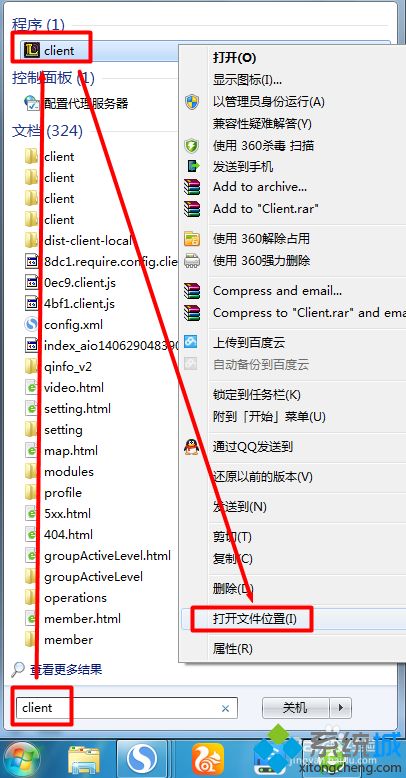
Task: Choose Run as administrator
Action: [269, 102]
